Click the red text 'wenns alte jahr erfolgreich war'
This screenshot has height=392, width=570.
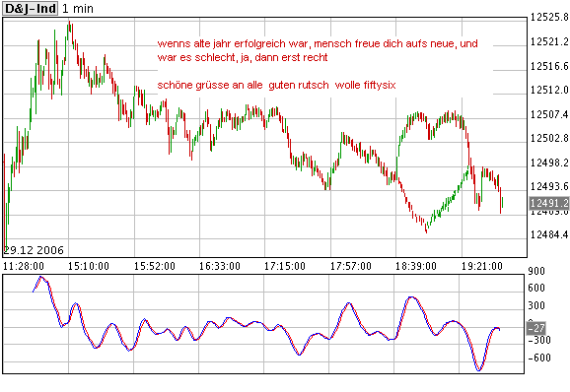click(233, 44)
